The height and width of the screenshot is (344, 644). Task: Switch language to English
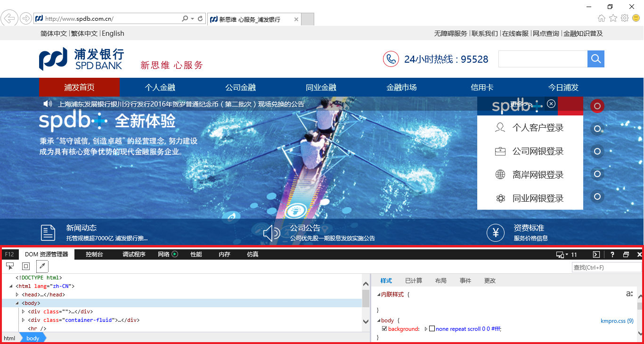coord(113,33)
